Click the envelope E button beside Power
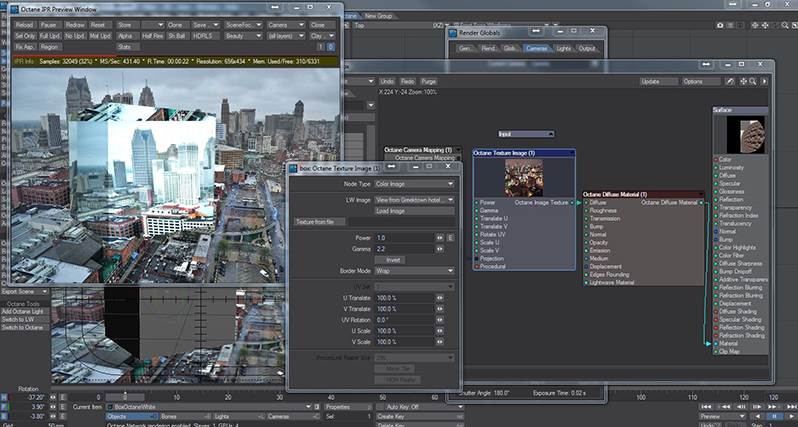The height and width of the screenshot is (427, 798). [x=451, y=237]
